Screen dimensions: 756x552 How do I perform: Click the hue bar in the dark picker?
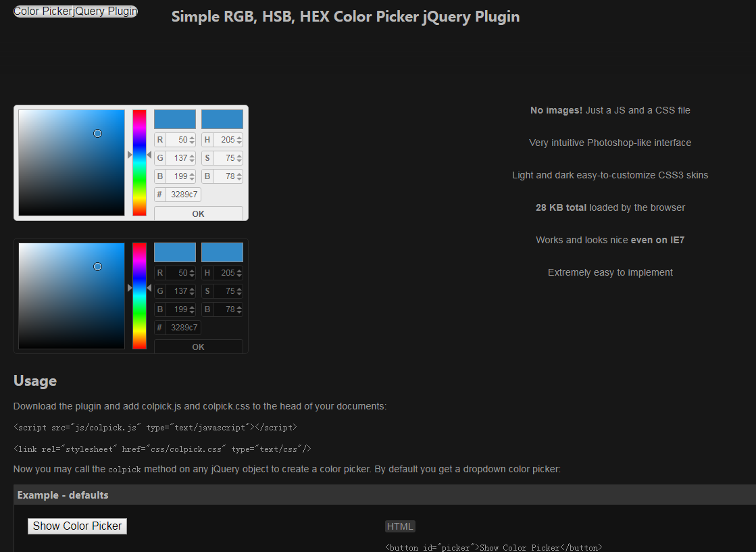(139, 295)
